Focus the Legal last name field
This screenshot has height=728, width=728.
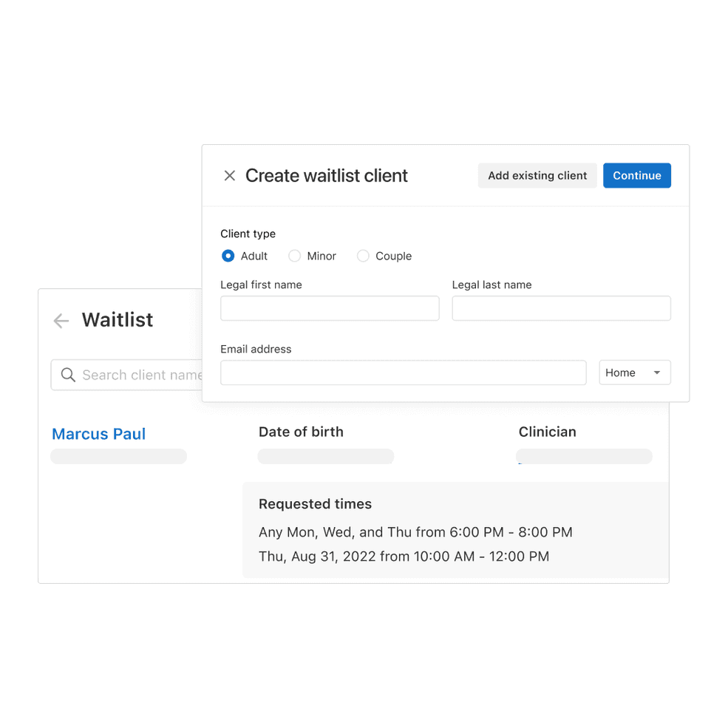point(561,308)
